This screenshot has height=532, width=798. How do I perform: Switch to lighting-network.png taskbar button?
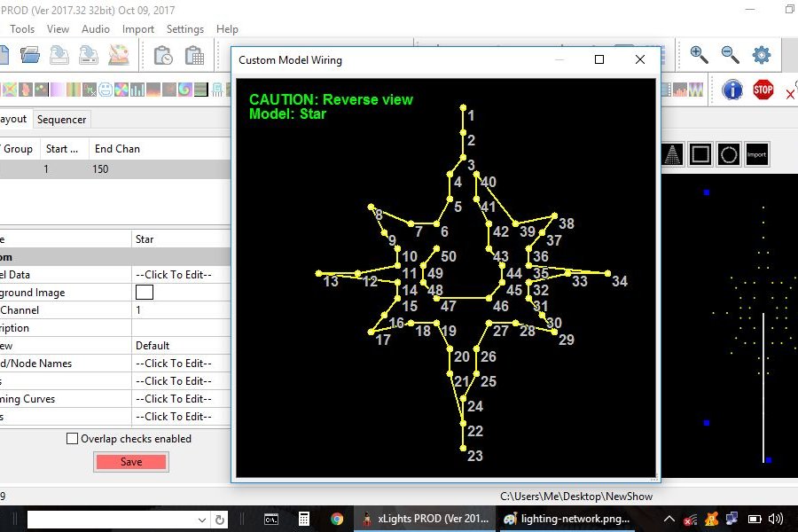(x=567, y=519)
